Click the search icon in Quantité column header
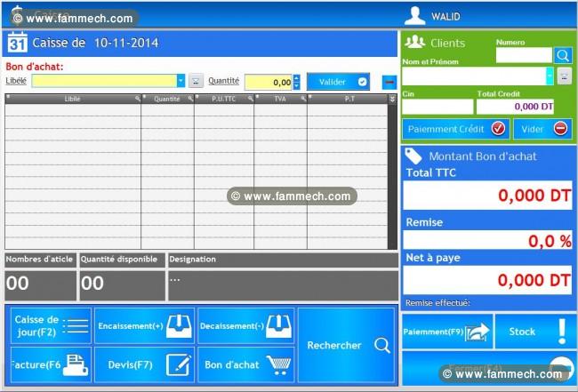 (190, 99)
